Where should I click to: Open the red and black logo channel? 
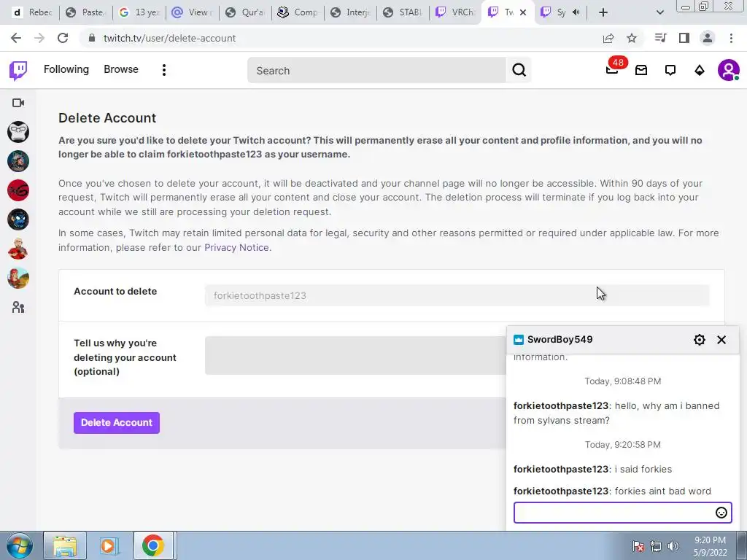18,190
